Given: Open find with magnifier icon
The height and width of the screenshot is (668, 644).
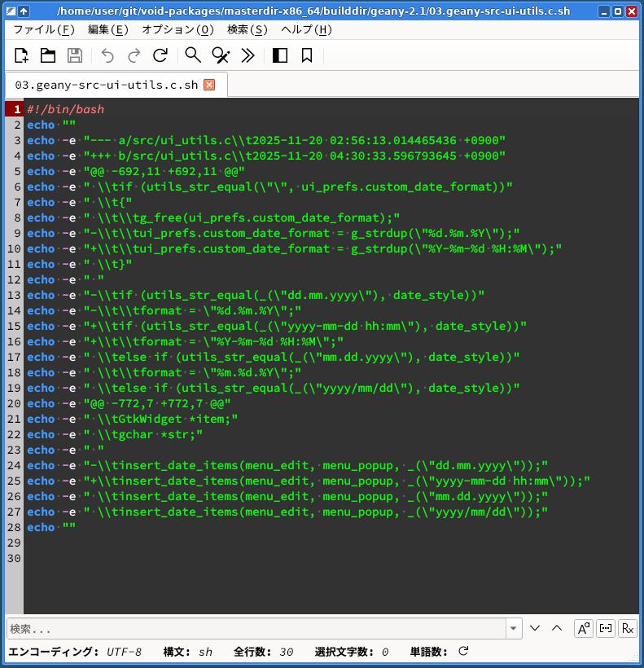Looking at the screenshot, I should click(193, 55).
